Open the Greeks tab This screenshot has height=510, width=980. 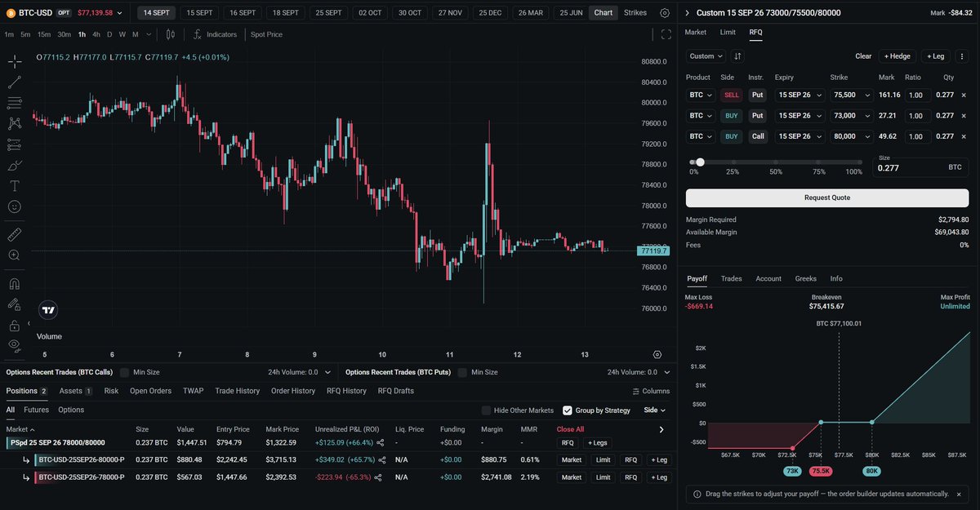805,279
